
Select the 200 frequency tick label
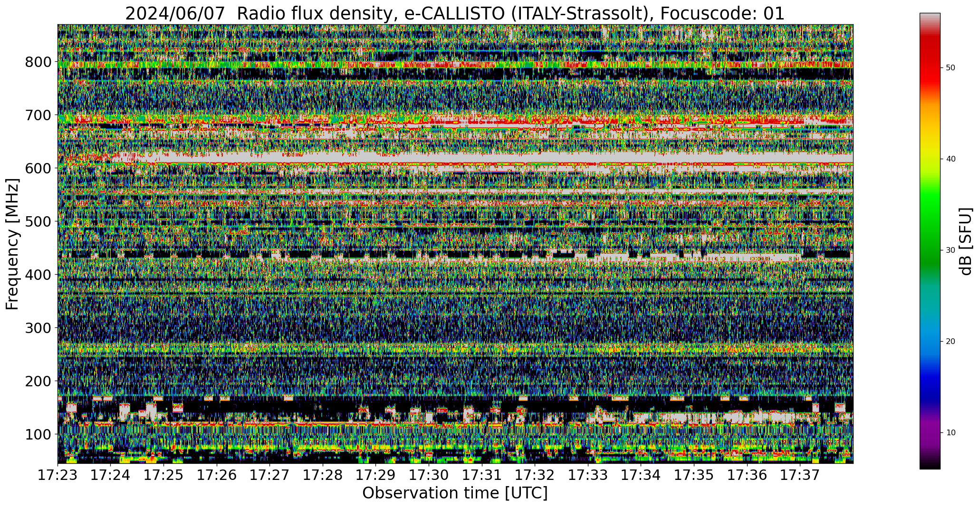[39, 381]
